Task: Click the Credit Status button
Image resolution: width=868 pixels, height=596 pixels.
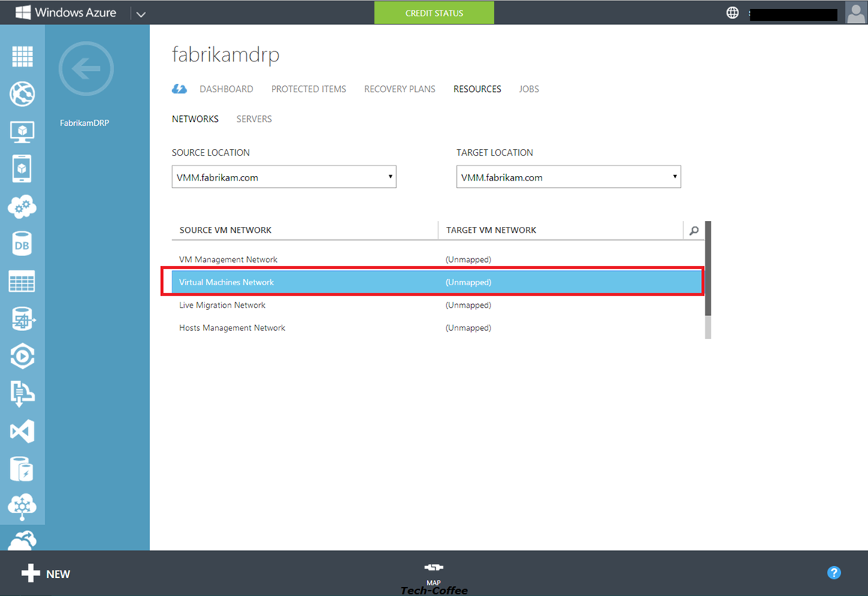Action: click(434, 13)
